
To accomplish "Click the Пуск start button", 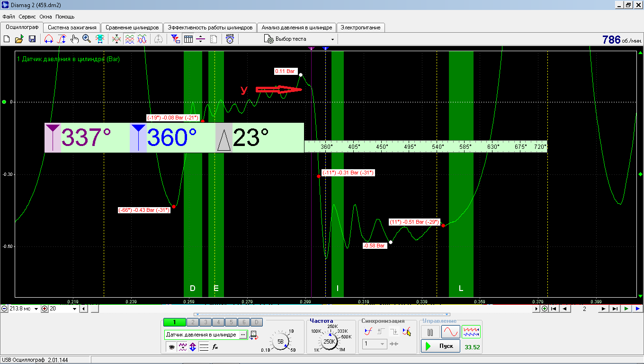I will click(440, 346).
